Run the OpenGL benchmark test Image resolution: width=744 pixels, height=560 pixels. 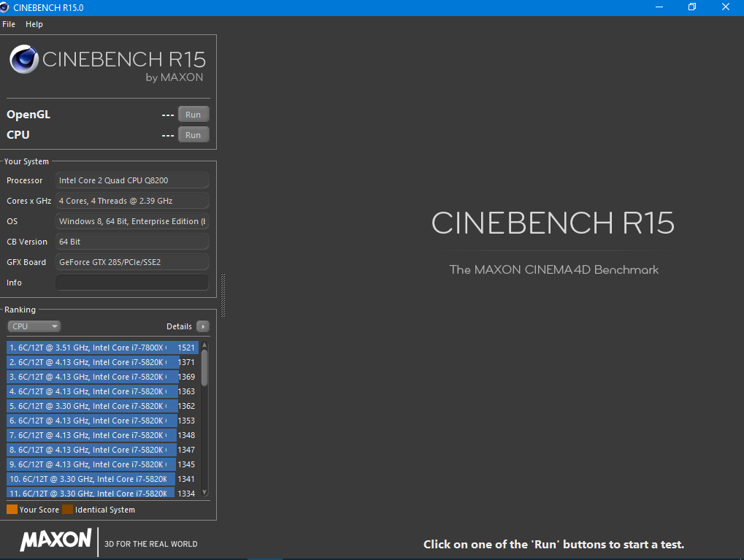193,115
